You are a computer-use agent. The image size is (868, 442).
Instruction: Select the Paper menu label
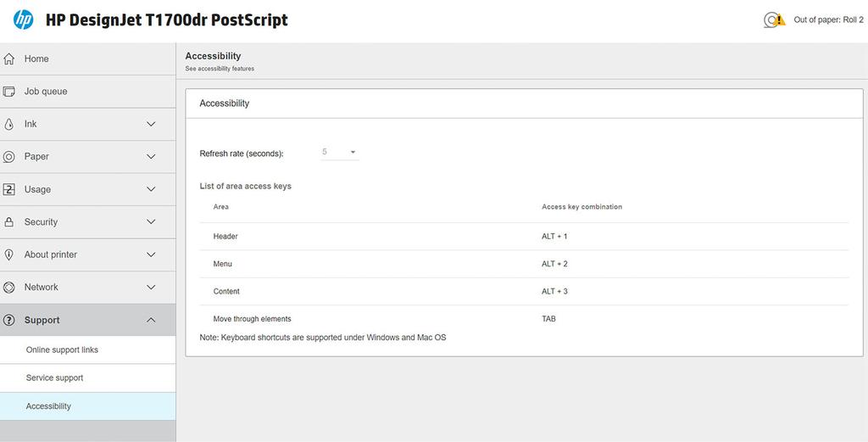click(36, 157)
